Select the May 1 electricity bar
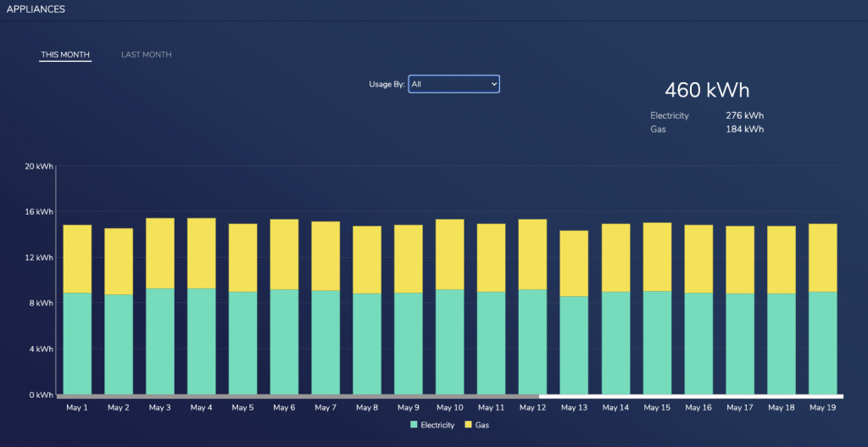 point(77,344)
